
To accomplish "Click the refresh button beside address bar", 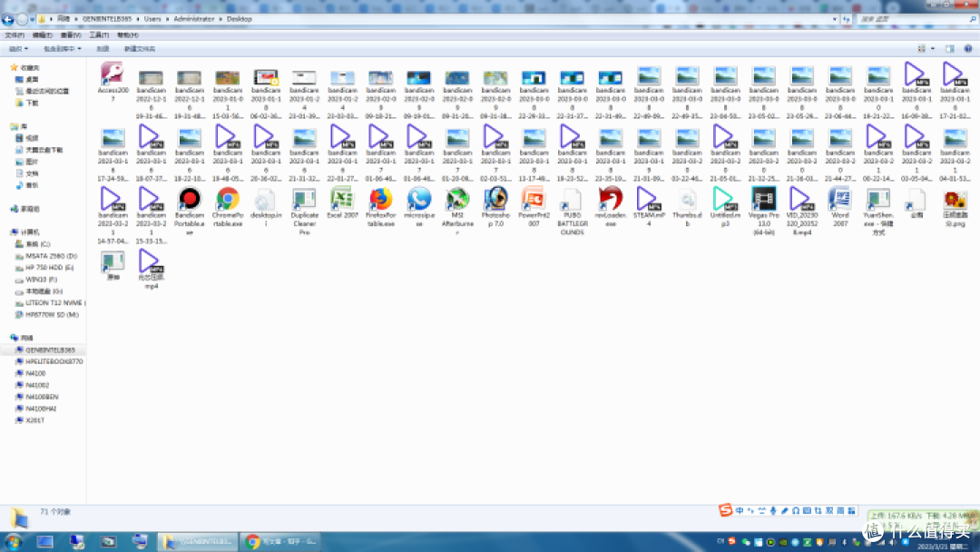I will 847,19.
